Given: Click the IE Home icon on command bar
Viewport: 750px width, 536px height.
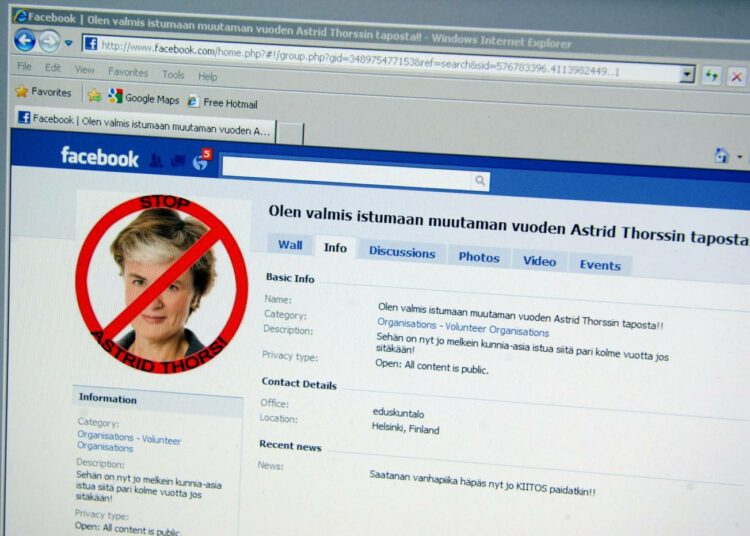Looking at the screenshot, I should (x=721, y=155).
